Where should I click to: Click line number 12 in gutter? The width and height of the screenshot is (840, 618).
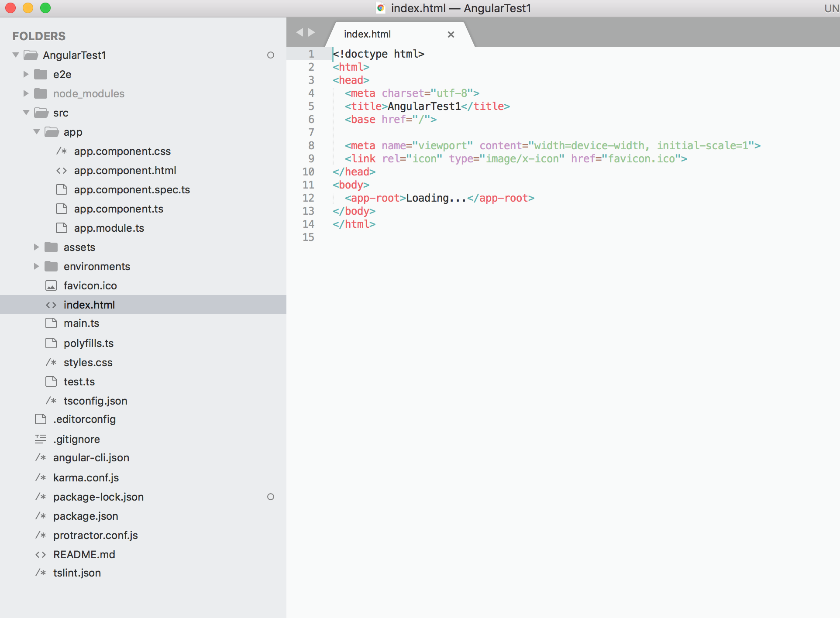click(x=308, y=198)
